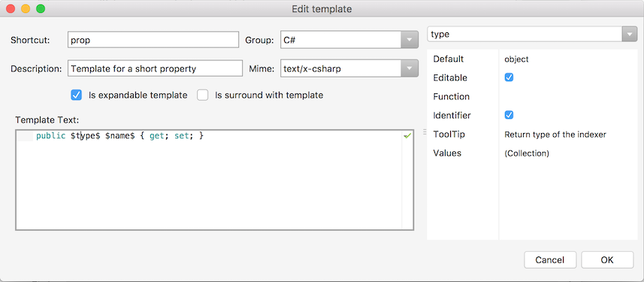
Task: Click the get keyword in template text
Action: click(157, 135)
